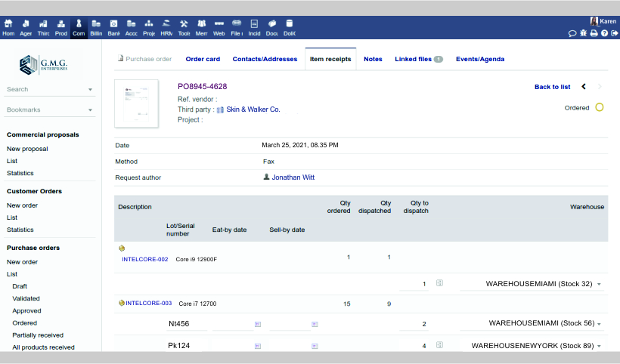This screenshot has width=620, height=364.
Task: Open the help question mark icon
Action: click(604, 33)
